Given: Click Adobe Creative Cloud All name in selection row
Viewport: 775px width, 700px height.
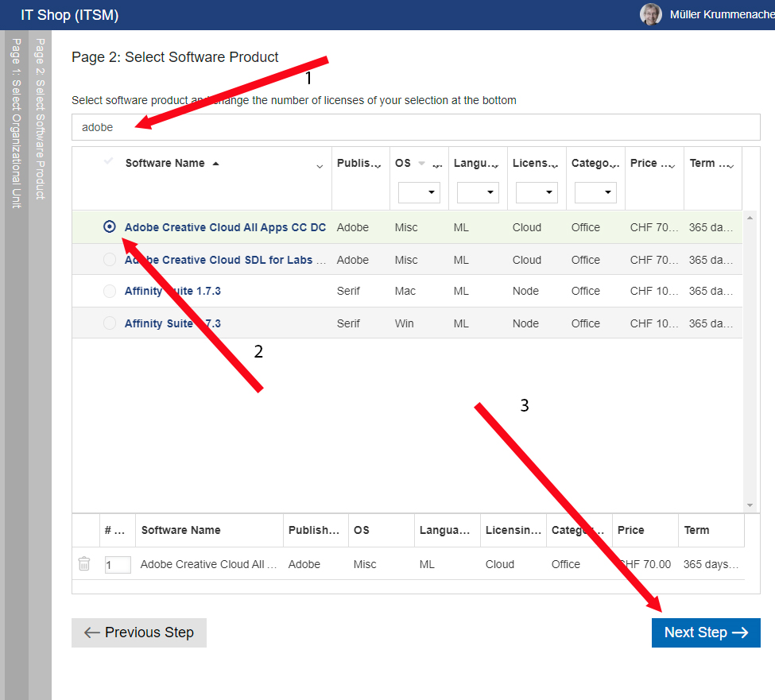Looking at the screenshot, I should click(x=208, y=564).
